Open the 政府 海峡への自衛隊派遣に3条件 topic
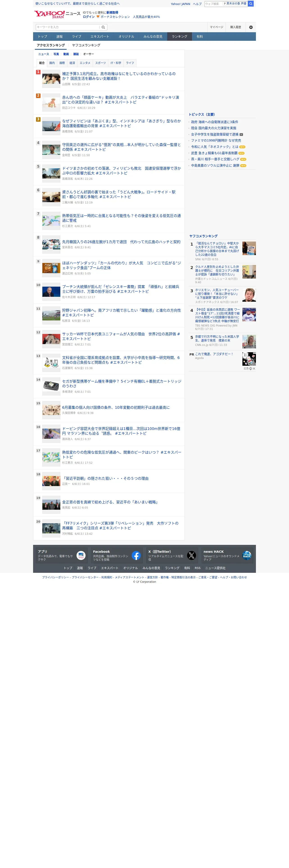 215,122
